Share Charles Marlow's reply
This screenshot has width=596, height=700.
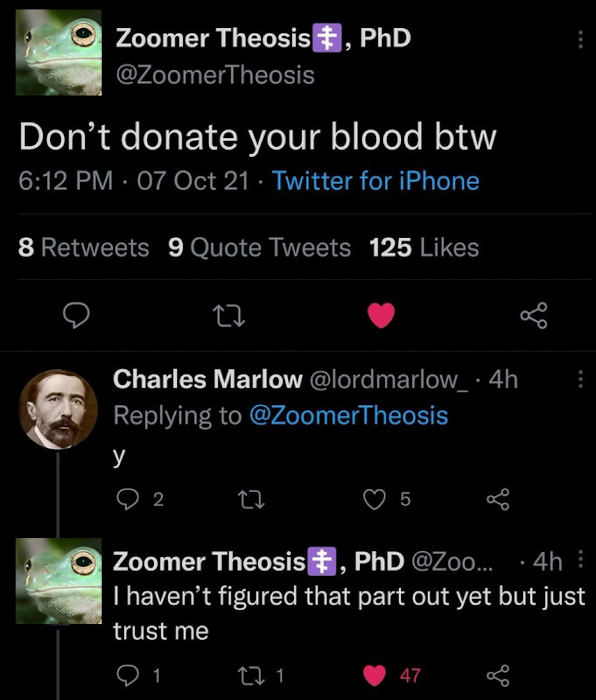pos(498,499)
